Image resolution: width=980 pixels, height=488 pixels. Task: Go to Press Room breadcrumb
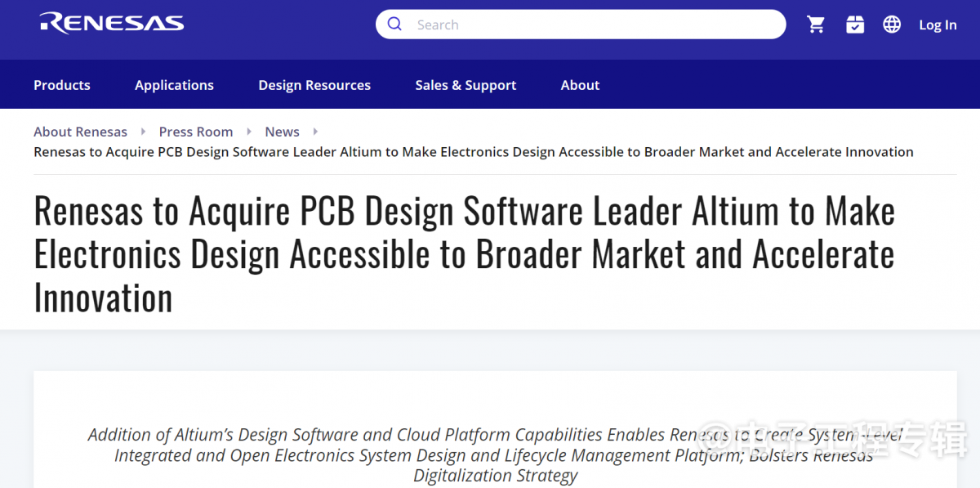tap(196, 132)
